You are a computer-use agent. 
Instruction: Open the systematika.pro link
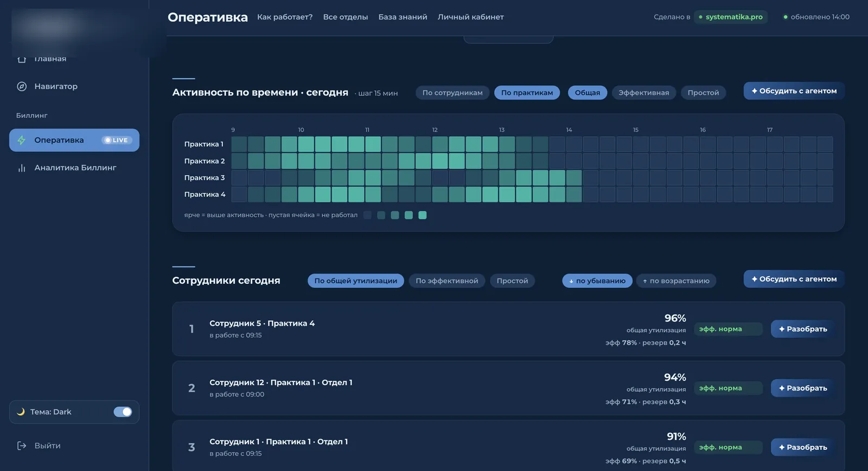(731, 17)
